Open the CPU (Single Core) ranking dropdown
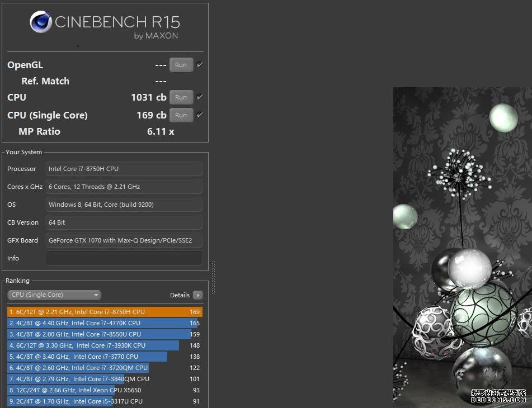This screenshot has height=408, width=532. pyautogui.click(x=54, y=295)
